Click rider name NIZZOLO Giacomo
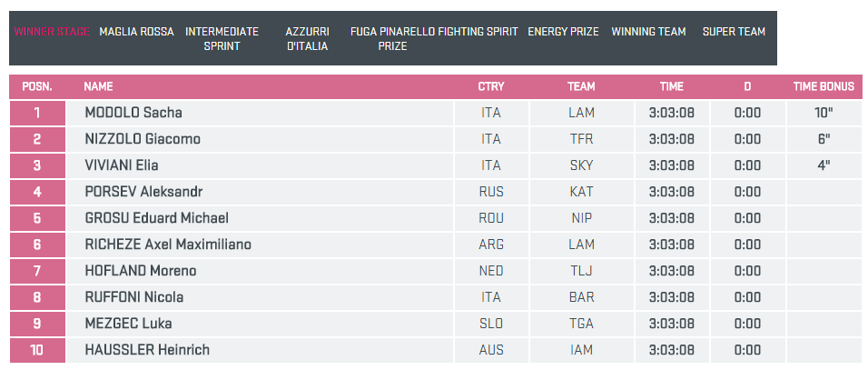Image resolution: width=868 pixels, height=370 pixels. (143, 140)
